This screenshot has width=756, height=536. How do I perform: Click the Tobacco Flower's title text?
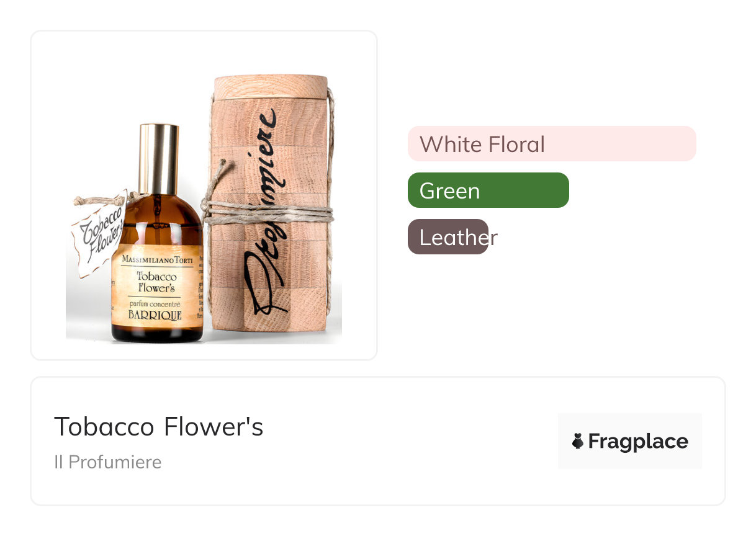click(x=158, y=427)
